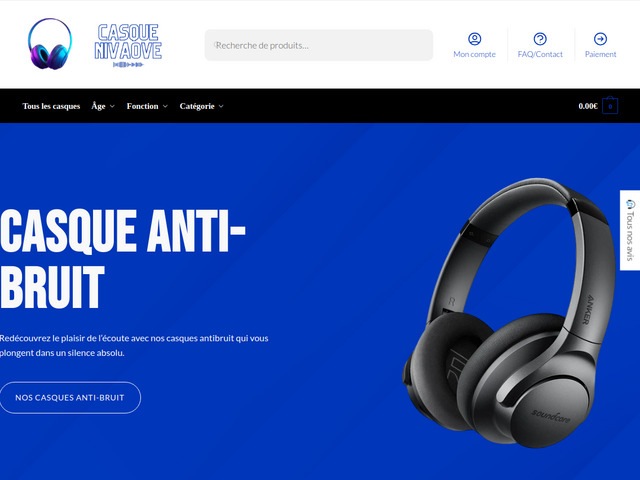Click the Mon compte user icon
The image size is (640, 480).
[x=474, y=39]
